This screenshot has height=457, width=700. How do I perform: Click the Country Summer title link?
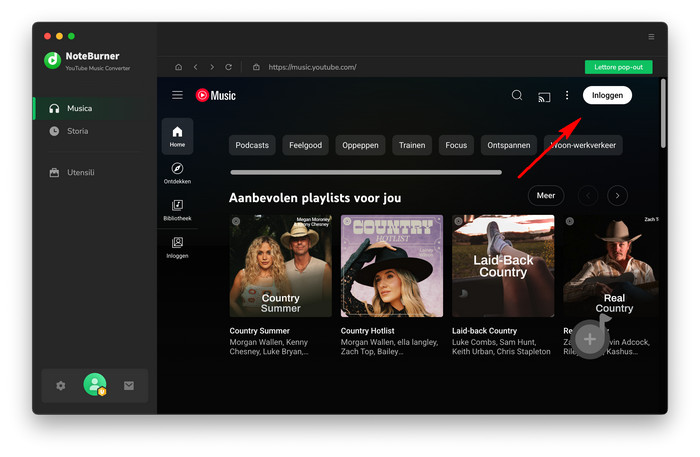coord(259,331)
